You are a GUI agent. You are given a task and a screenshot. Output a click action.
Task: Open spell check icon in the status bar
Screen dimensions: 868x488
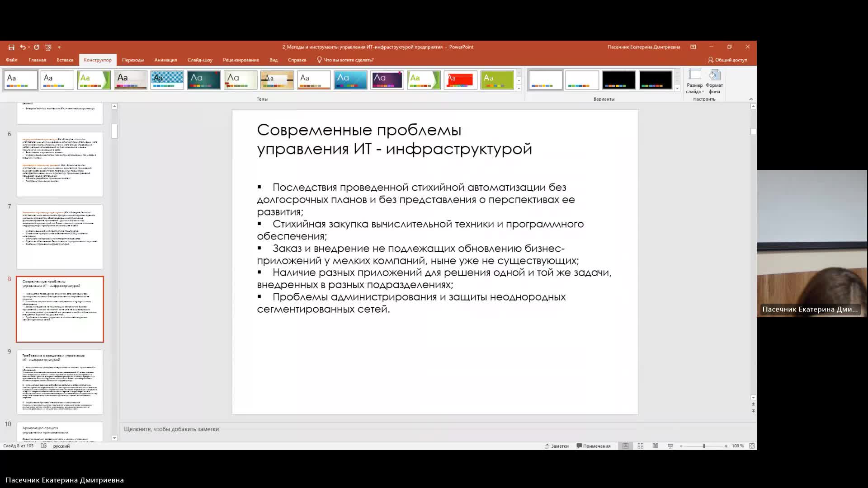tap(44, 446)
